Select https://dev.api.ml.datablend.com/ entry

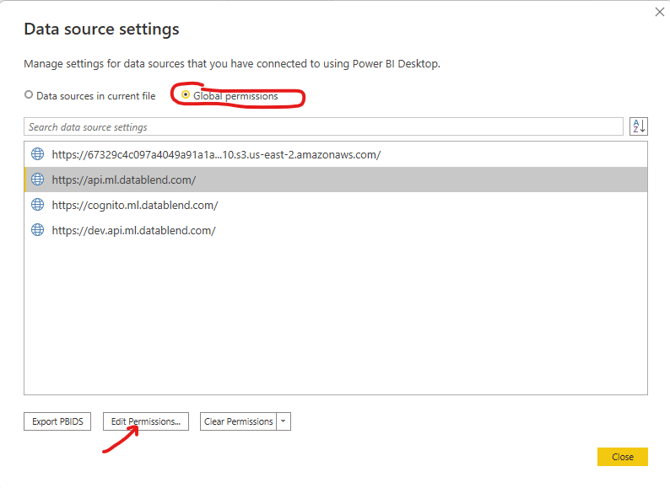click(336, 230)
